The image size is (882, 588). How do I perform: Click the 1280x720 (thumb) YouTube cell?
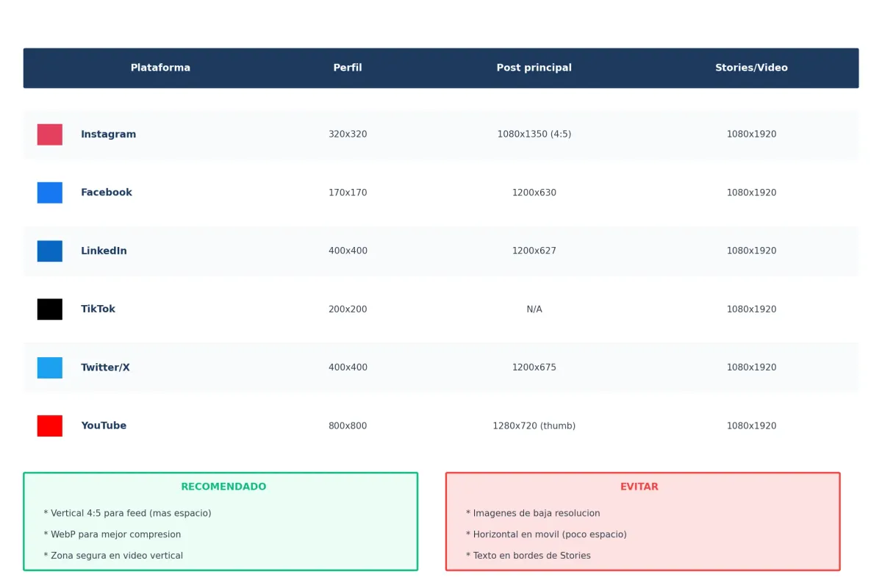[x=534, y=426]
